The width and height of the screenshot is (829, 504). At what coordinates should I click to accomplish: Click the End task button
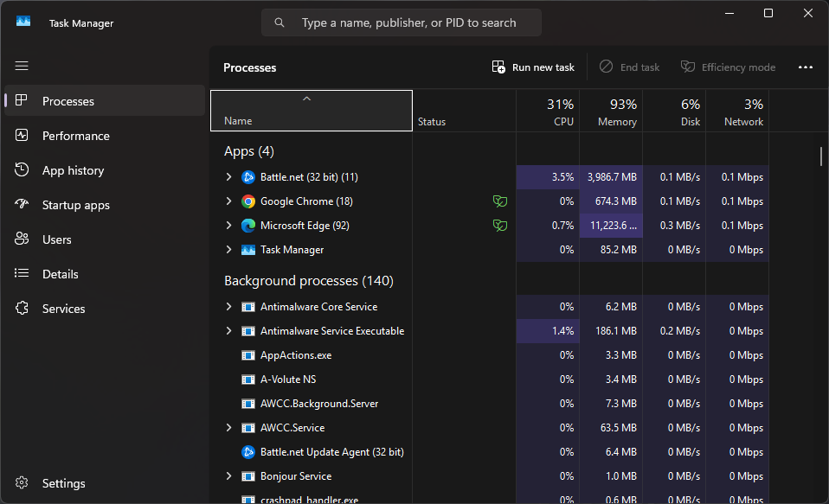pos(629,67)
